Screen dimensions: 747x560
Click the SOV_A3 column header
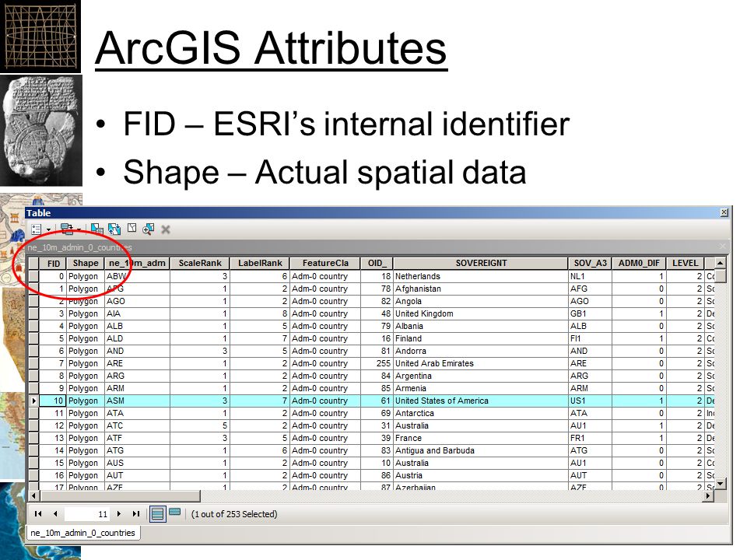[x=591, y=264]
